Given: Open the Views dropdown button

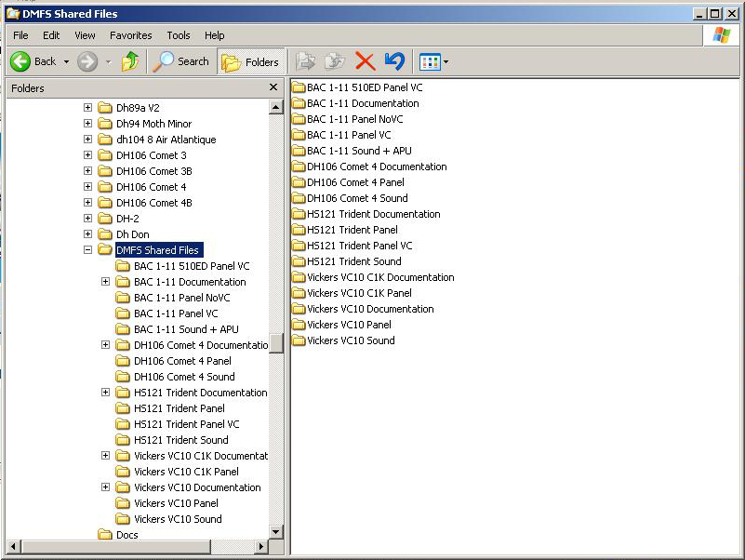Looking at the screenshot, I should point(433,61).
